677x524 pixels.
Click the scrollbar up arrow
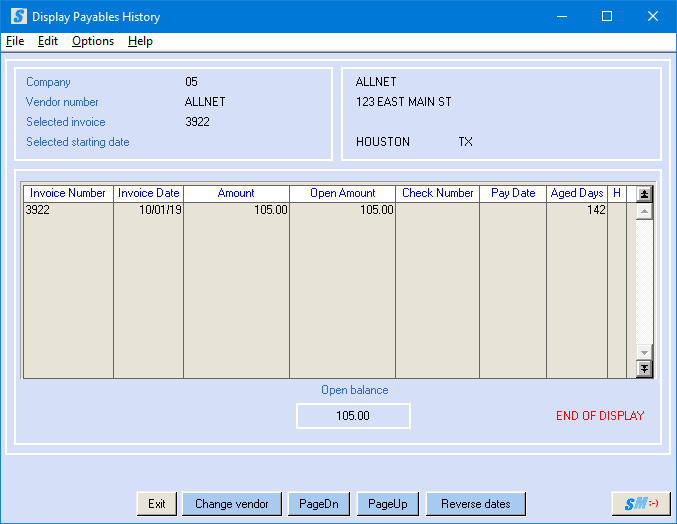(x=644, y=211)
